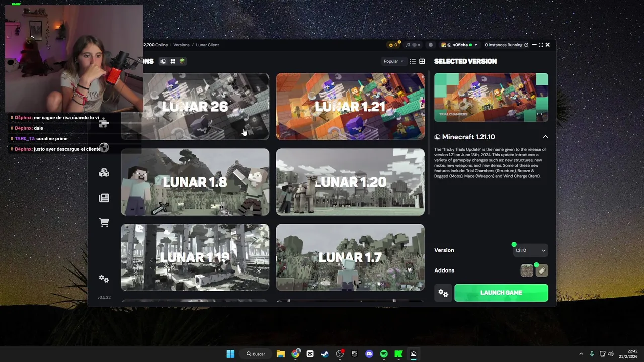Open the radio music player dropdown
Viewport: 644px width, 362px height.
[413, 45]
